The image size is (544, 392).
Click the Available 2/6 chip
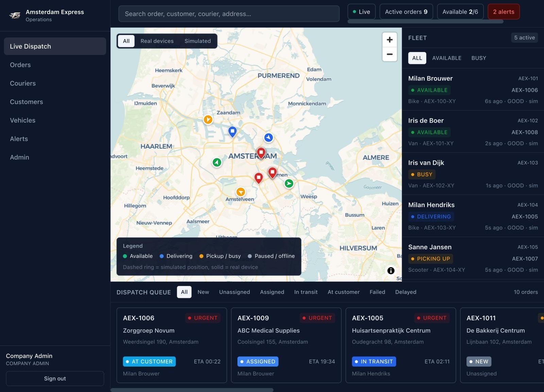[x=460, y=12]
